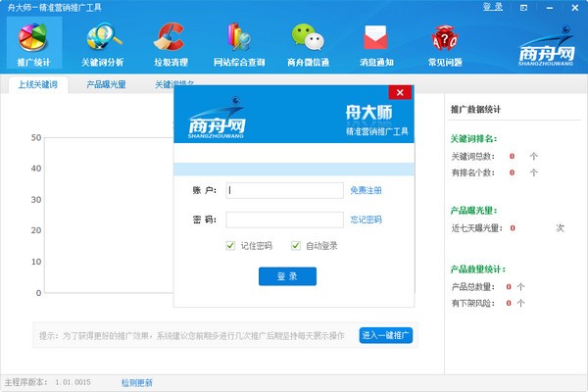Open the 商舟微信通 WeChat icon
Viewport: 588px width, 392px height.
[307, 44]
